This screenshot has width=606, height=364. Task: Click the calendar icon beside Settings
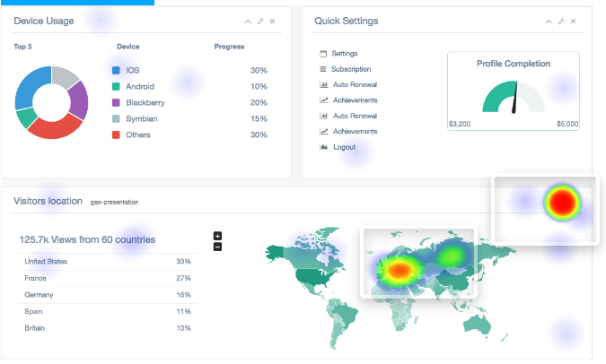click(323, 54)
